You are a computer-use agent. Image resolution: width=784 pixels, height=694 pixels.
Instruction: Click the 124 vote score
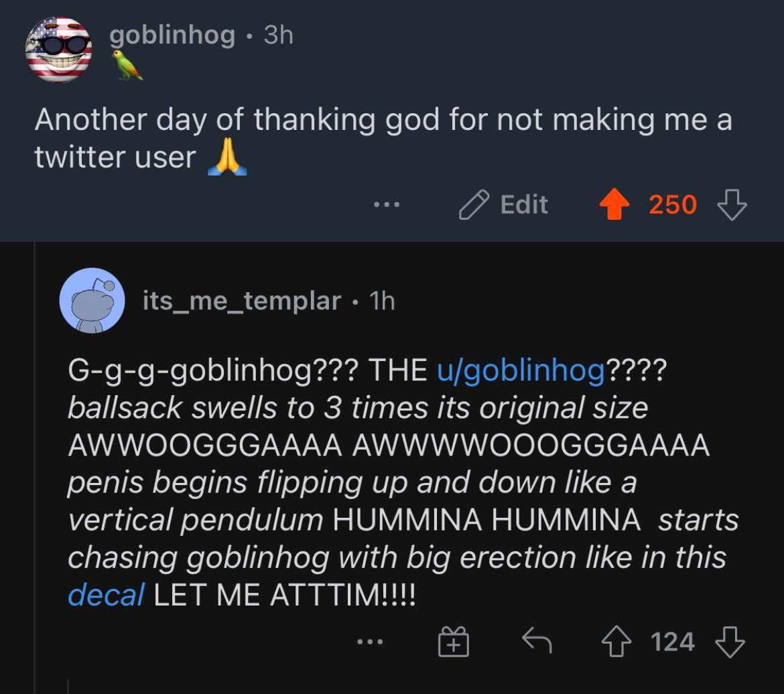tap(672, 642)
